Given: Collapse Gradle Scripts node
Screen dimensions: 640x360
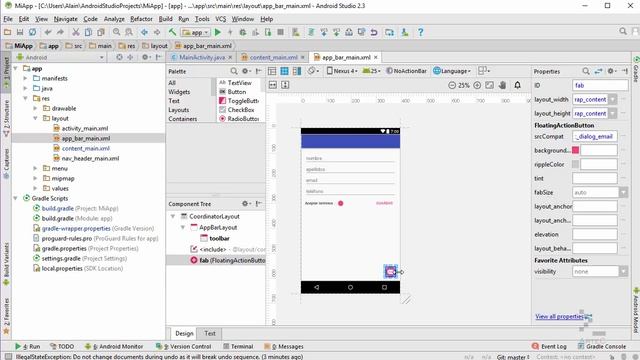Looking at the screenshot, I should coord(16,198).
